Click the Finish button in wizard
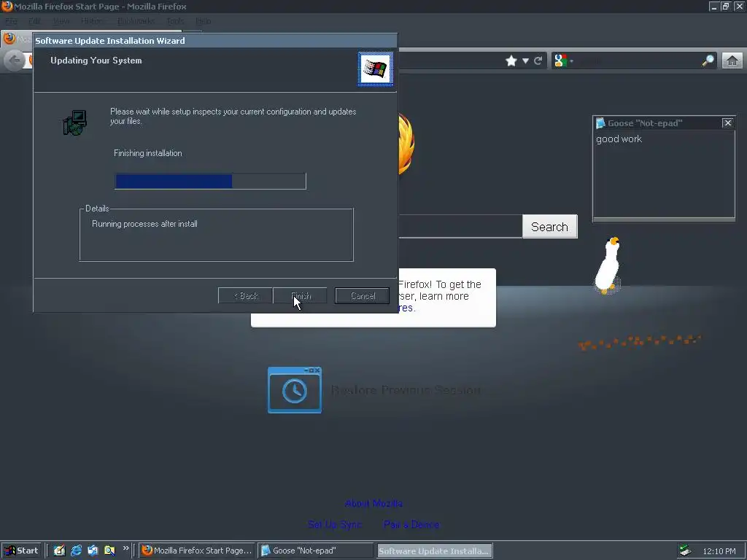 (300, 296)
